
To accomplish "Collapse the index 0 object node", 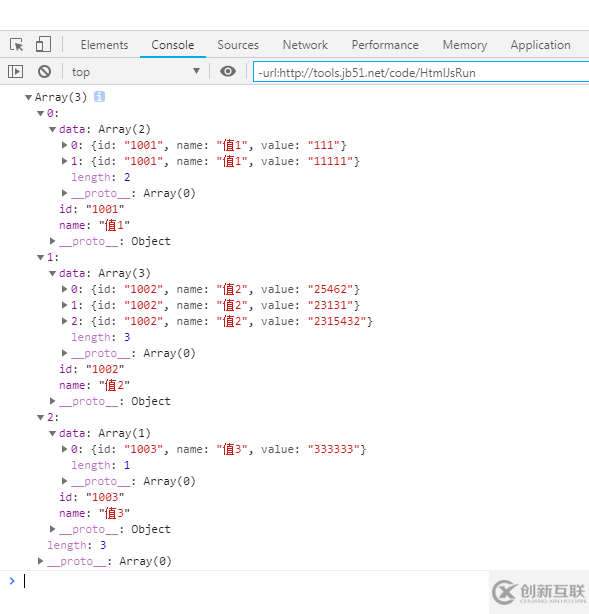I will click(40, 113).
